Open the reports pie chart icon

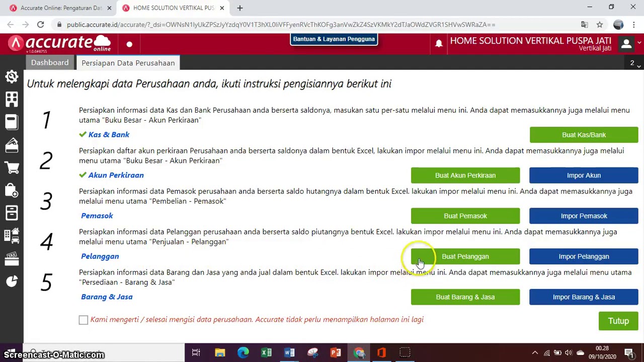pos(12,281)
